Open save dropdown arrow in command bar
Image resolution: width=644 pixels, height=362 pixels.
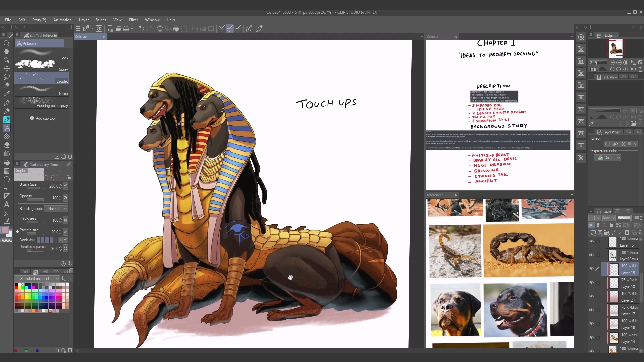132,28
